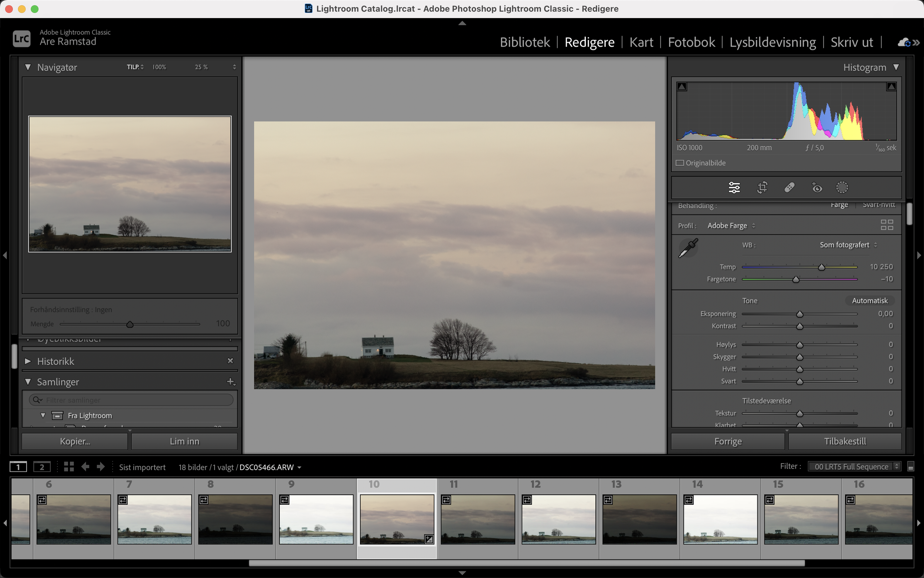The image size is (924, 578).
Task: Pick the white balance eyedropper
Action: click(x=688, y=248)
